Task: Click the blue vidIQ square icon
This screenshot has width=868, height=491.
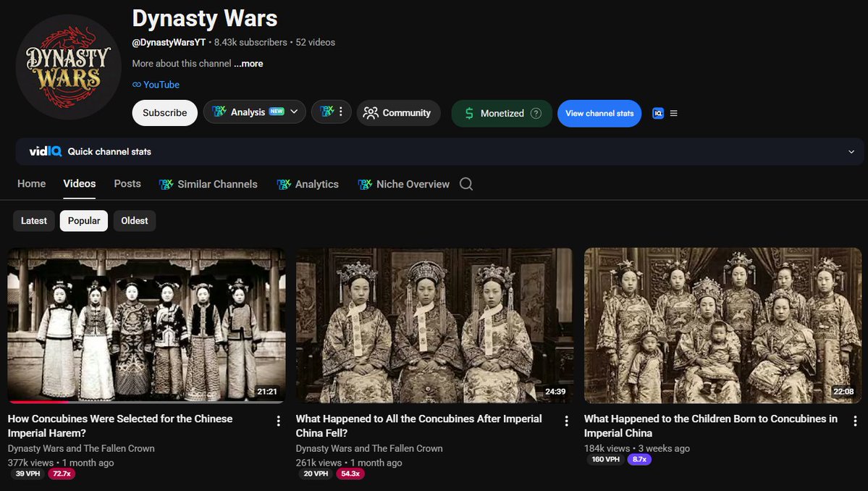Action: [x=657, y=114]
